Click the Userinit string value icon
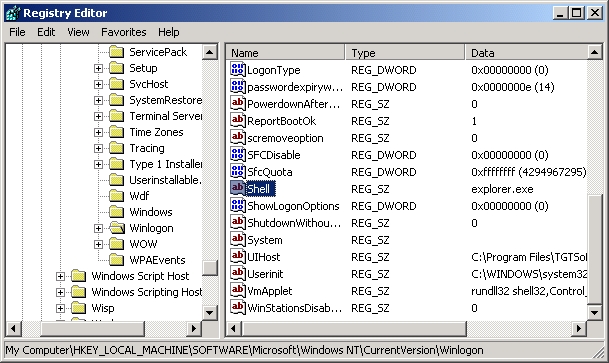The width and height of the screenshot is (609, 363). coord(238,274)
